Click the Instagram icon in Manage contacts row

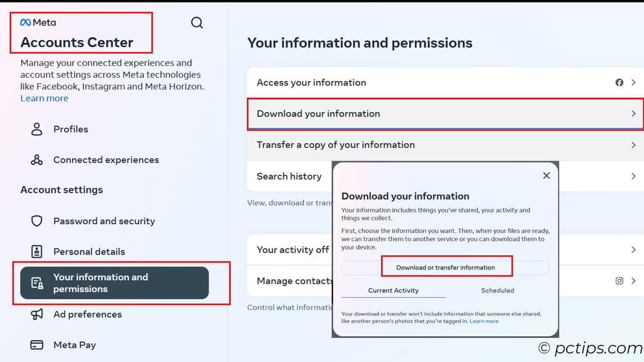tap(619, 280)
